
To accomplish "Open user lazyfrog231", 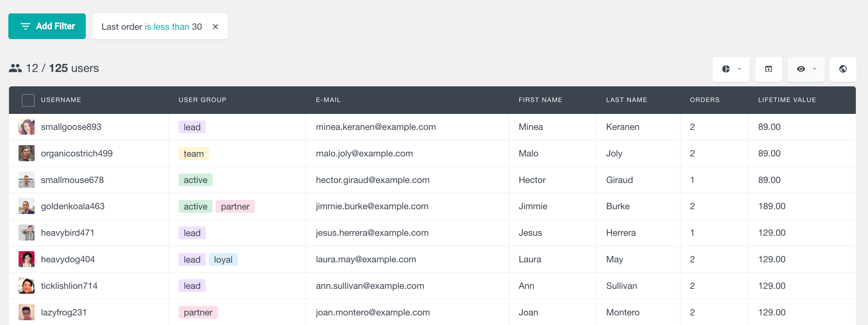I will 64,312.
